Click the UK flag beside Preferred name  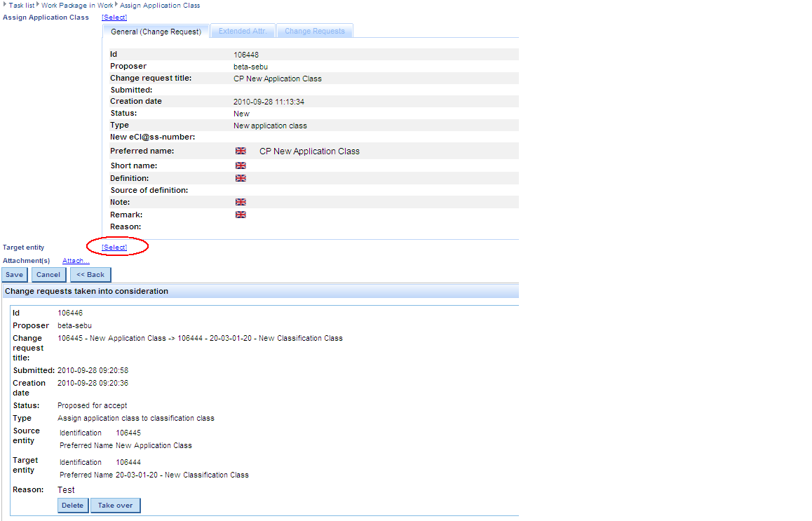[241, 151]
